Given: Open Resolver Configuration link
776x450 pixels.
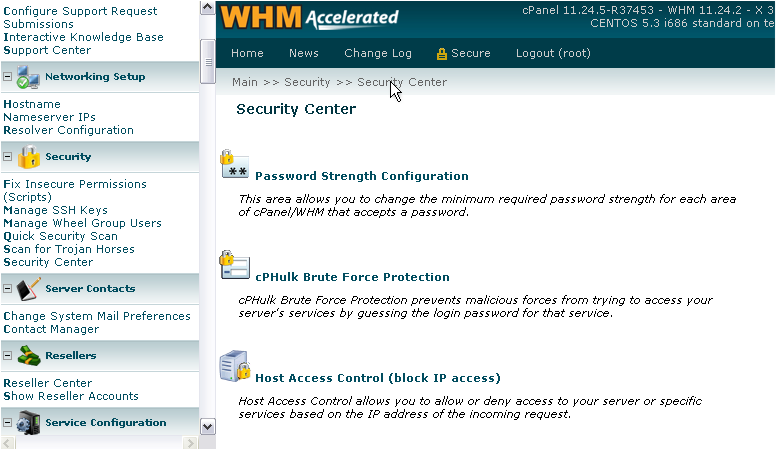Looking at the screenshot, I should pyautogui.click(x=68, y=130).
